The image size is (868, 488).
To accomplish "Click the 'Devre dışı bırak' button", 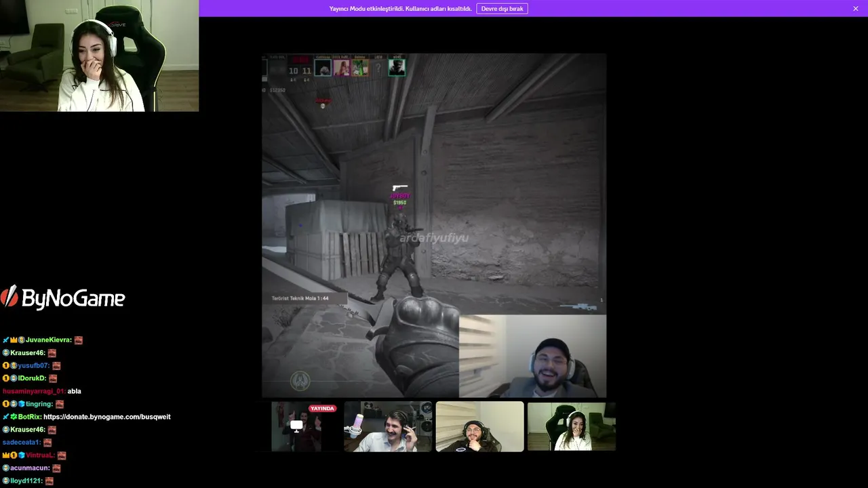I will [502, 9].
